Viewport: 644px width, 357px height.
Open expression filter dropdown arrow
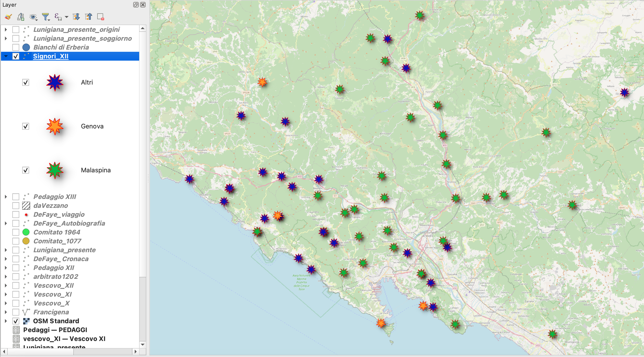pos(67,17)
